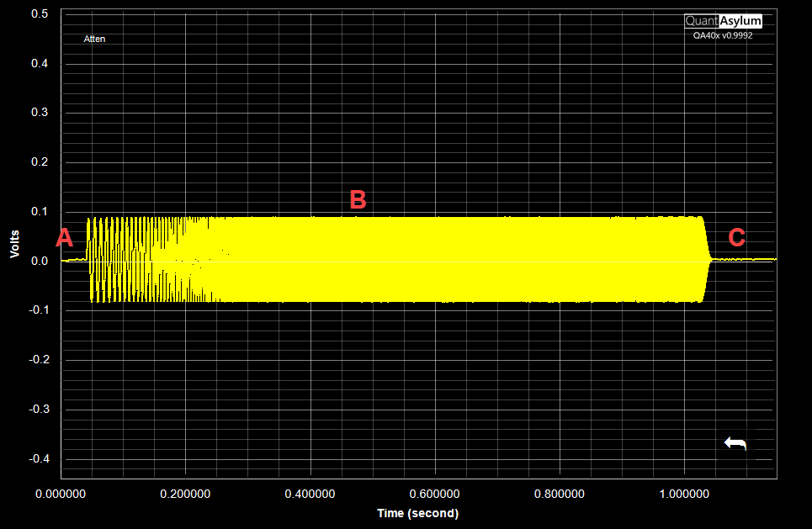This screenshot has width=812, height=529.
Task: Click the -0.1 volts axis value
Action: [39, 310]
